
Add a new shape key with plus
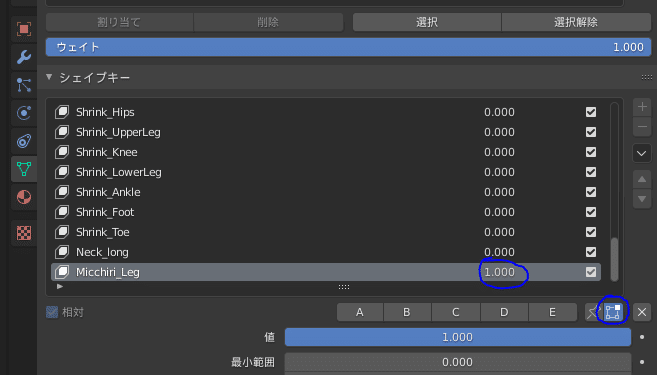pos(642,107)
